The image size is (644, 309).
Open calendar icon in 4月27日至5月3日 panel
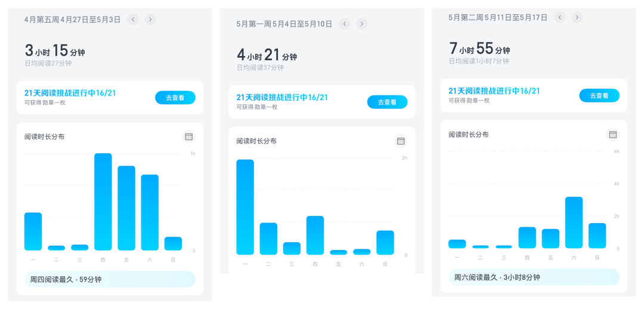[188, 137]
